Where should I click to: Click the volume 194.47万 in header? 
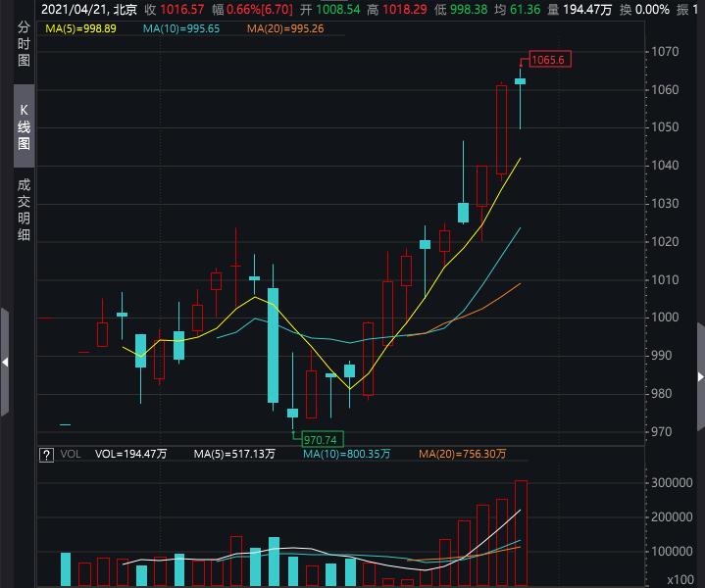[x=587, y=10]
